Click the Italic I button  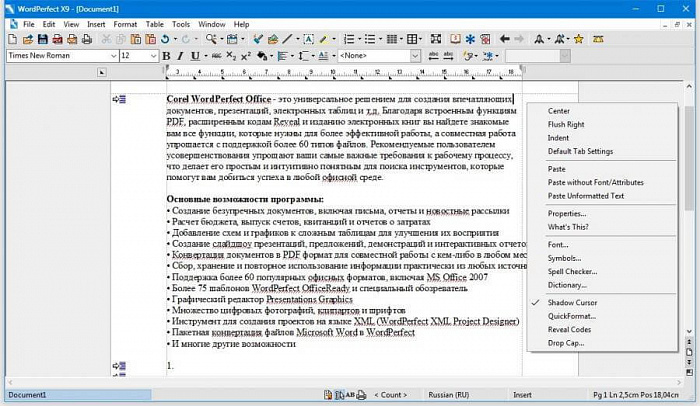[180, 56]
